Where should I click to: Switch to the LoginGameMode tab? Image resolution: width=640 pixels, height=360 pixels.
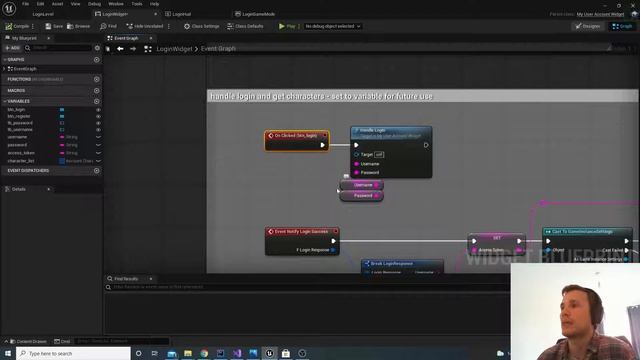(255, 14)
